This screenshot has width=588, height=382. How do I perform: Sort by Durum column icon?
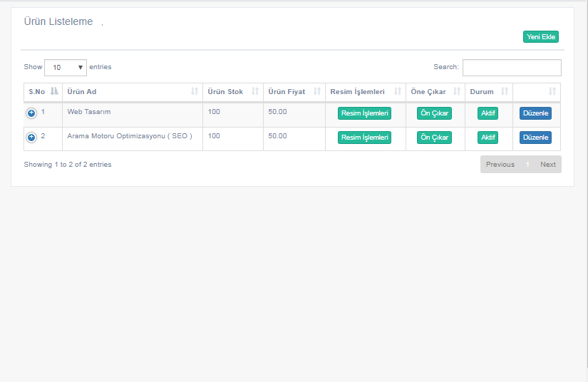click(505, 91)
